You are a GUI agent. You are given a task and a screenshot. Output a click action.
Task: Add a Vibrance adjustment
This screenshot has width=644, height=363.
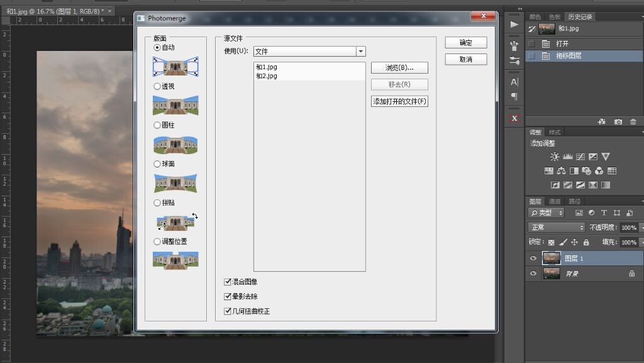[606, 157]
